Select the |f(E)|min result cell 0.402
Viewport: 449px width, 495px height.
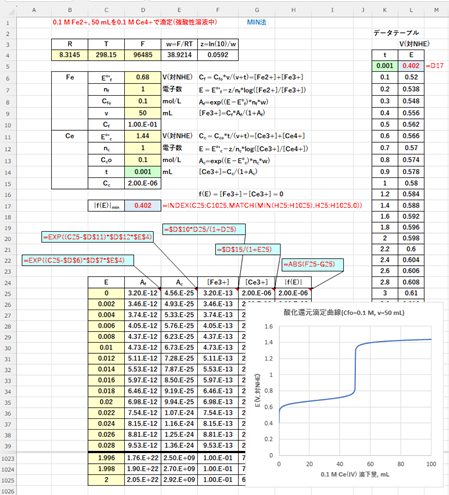[143, 206]
